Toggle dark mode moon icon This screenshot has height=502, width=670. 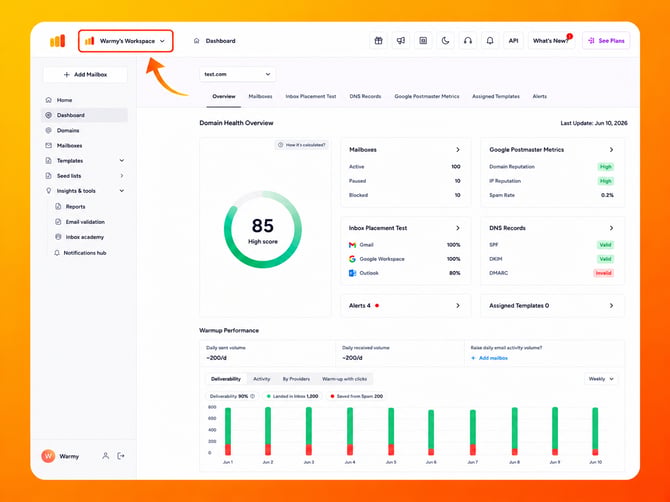click(445, 41)
